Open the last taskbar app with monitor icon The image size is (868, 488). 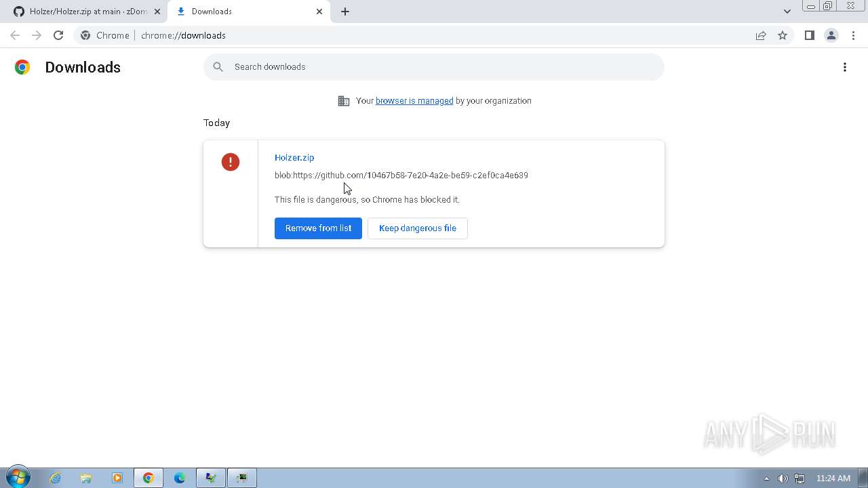(x=242, y=478)
